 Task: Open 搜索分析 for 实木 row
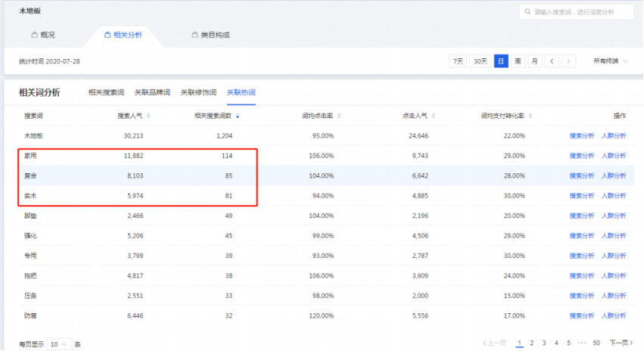pyautogui.click(x=582, y=196)
